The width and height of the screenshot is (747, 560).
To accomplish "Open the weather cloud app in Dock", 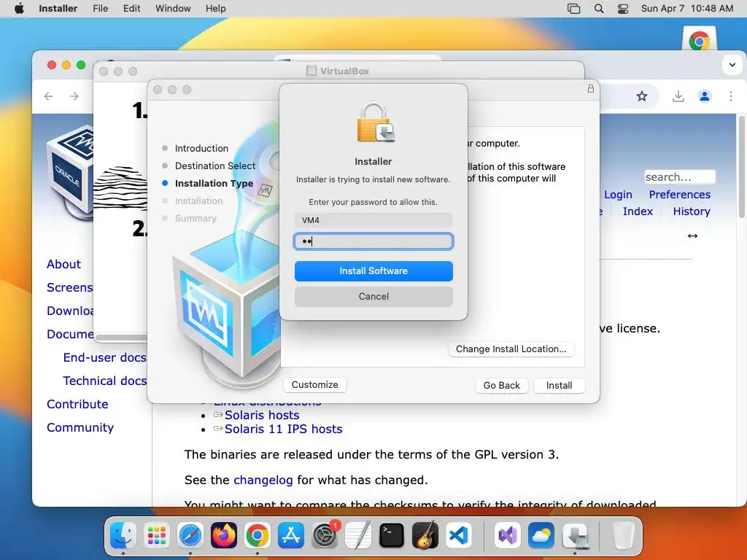I will (x=541, y=535).
